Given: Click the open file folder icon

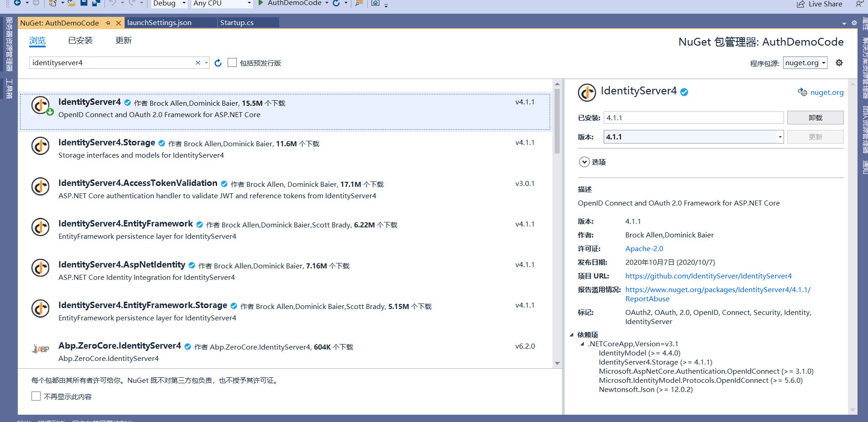Looking at the screenshot, I should (71, 3).
